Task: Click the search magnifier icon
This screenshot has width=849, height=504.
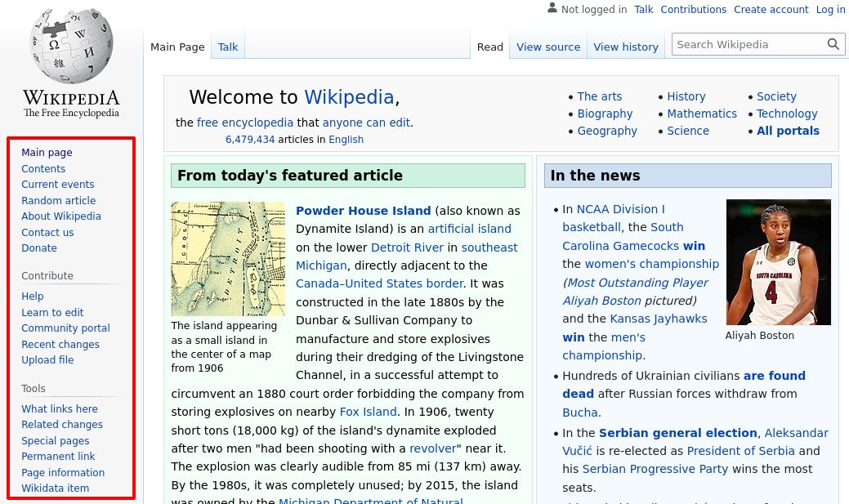Action: [833, 44]
